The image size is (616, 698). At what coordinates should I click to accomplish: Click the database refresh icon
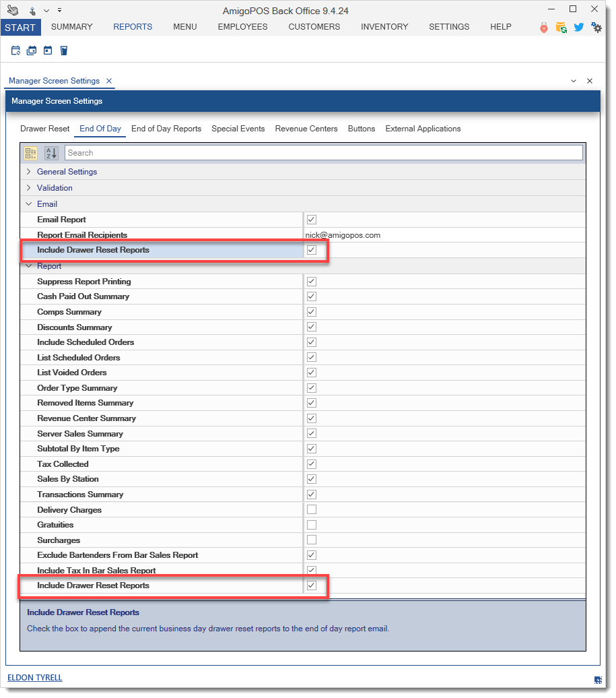pos(561,28)
